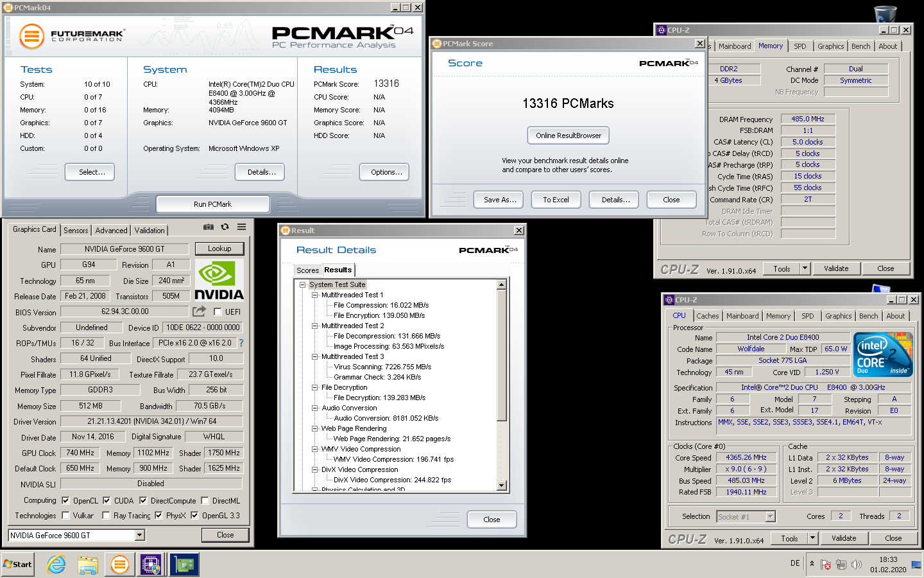Open the NVIDIA GeForce 9600 GT selector dropdown
The width and height of the screenshot is (924, 578).
(140, 535)
